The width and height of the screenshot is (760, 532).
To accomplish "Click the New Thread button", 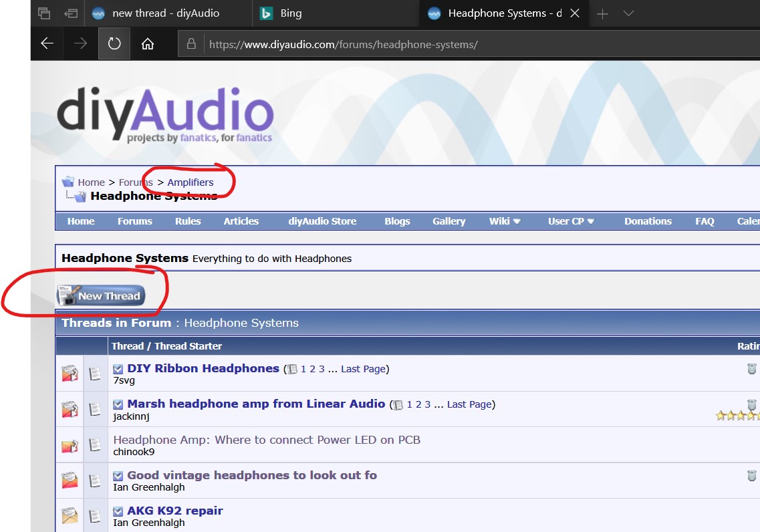I will pos(101,295).
